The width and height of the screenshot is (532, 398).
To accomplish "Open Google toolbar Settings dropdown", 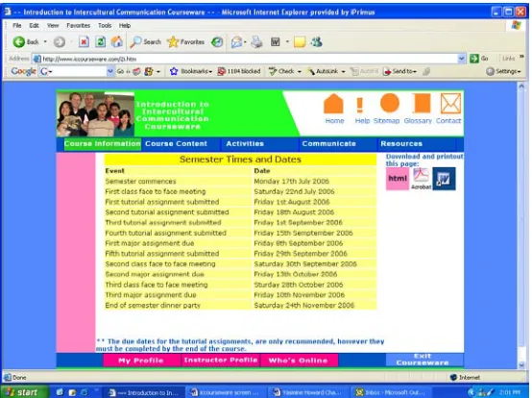I will click(x=503, y=71).
